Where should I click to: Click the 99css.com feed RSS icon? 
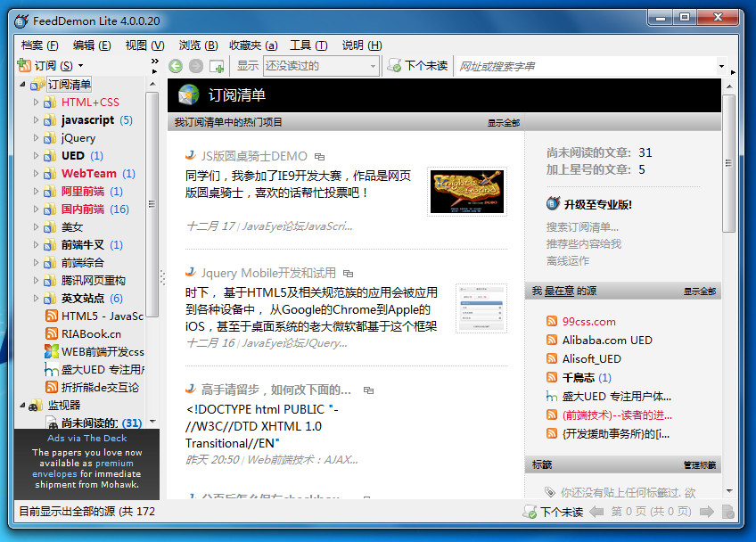coord(552,321)
